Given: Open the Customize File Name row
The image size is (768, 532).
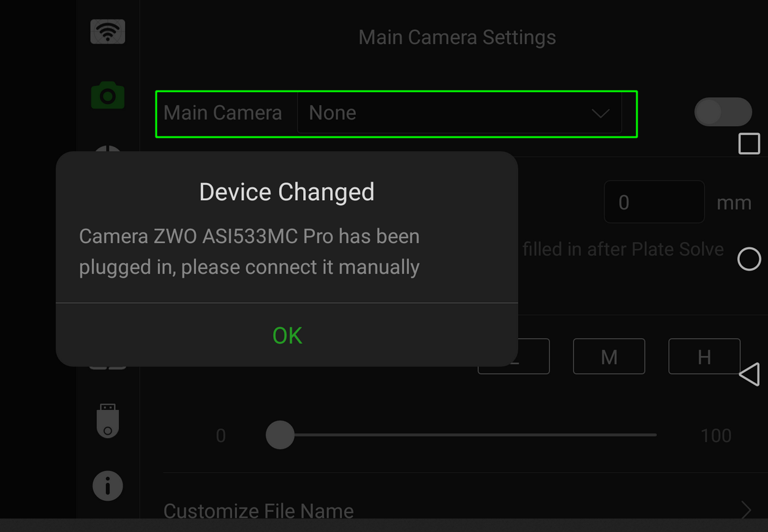Looking at the screenshot, I should [x=457, y=510].
